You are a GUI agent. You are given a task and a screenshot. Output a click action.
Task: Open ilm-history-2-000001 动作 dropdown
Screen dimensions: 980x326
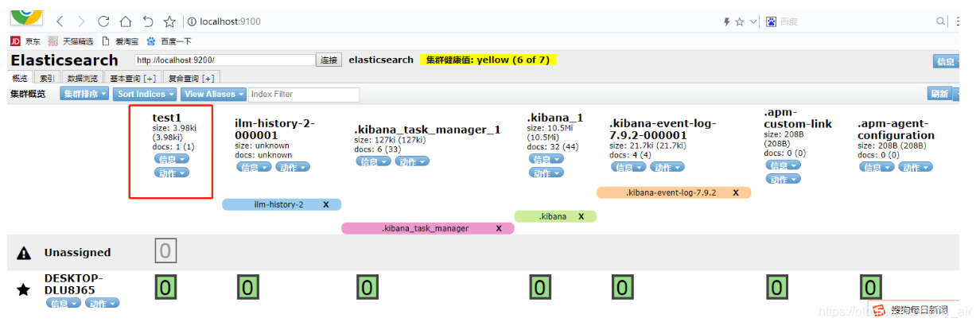292,167
